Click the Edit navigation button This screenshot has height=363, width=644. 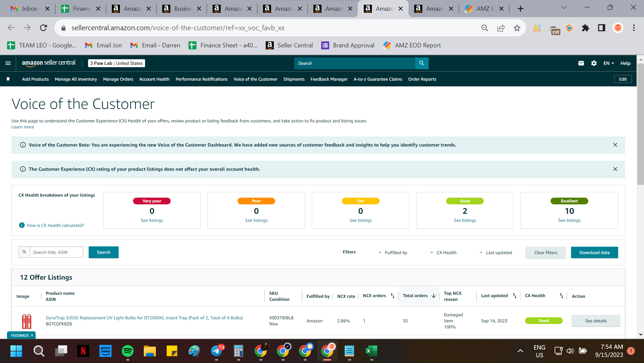pos(623,79)
